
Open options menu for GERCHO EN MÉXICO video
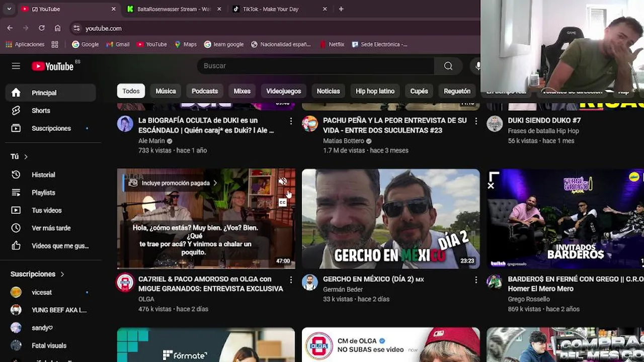click(x=476, y=280)
